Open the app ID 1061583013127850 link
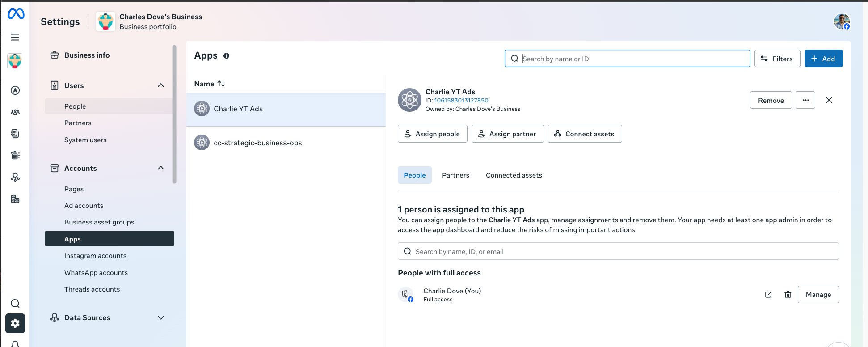 [461, 101]
